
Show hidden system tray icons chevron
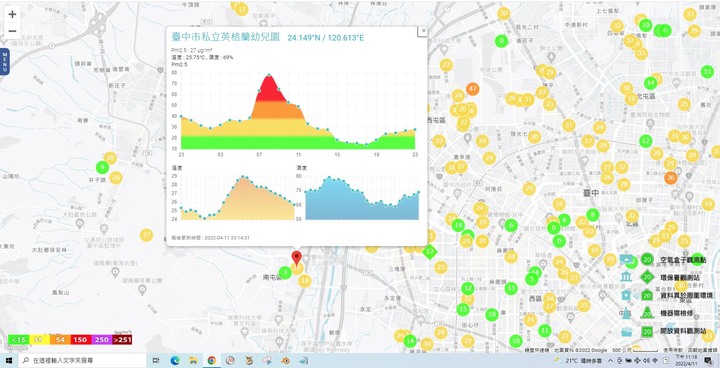point(610,361)
